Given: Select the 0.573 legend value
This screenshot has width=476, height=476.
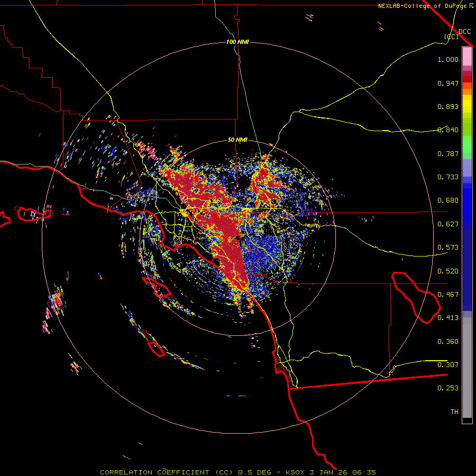Looking at the screenshot, I should [448, 248].
